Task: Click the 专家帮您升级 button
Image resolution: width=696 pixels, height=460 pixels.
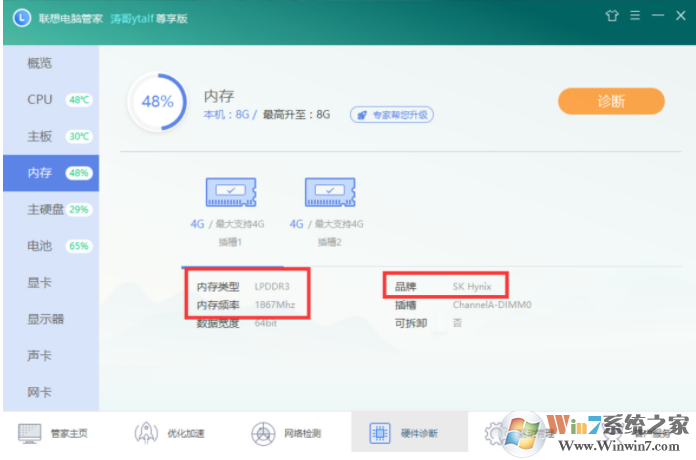Action: [392, 115]
